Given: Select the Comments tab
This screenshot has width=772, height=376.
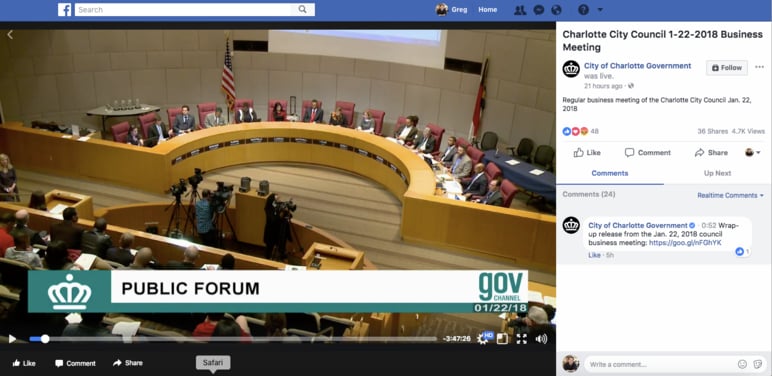Looking at the screenshot, I should [x=610, y=173].
